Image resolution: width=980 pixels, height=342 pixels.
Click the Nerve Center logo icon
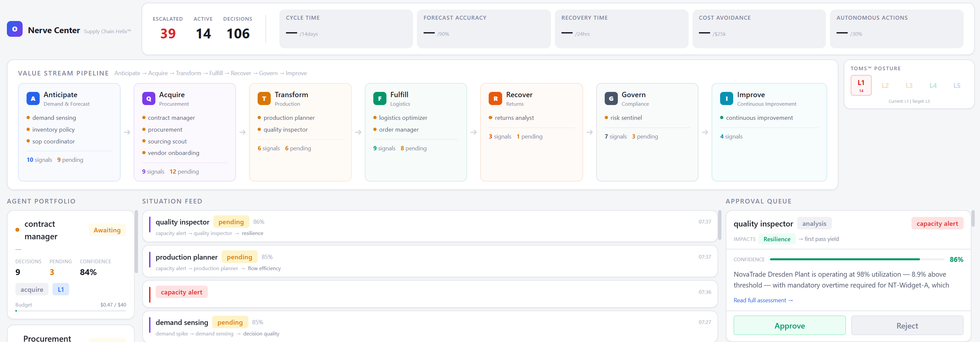pyautogui.click(x=14, y=29)
